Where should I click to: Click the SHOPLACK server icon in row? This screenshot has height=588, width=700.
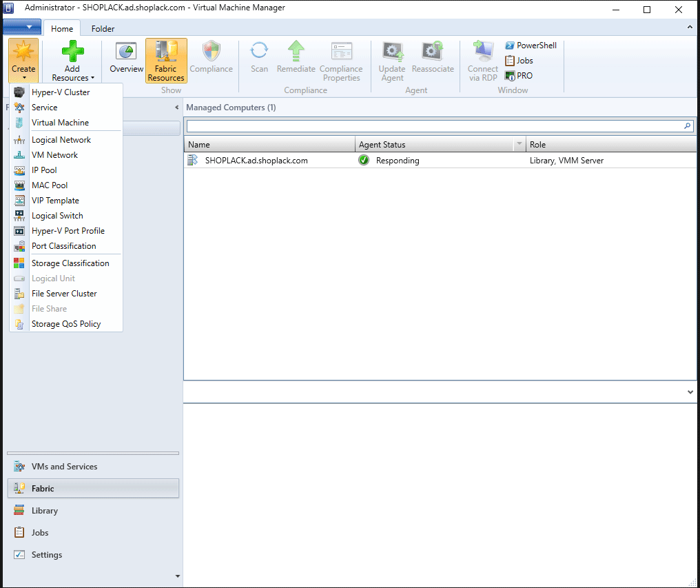(x=192, y=161)
